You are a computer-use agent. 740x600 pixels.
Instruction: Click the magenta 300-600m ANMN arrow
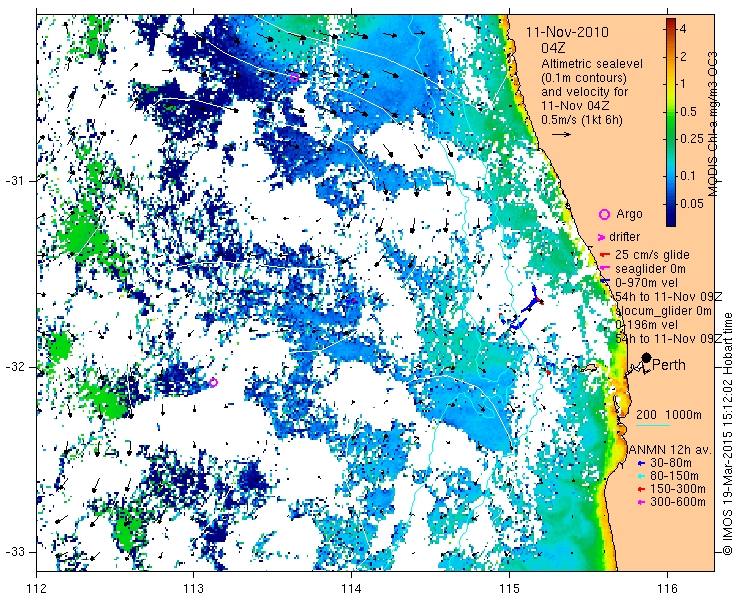pyautogui.click(x=641, y=503)
